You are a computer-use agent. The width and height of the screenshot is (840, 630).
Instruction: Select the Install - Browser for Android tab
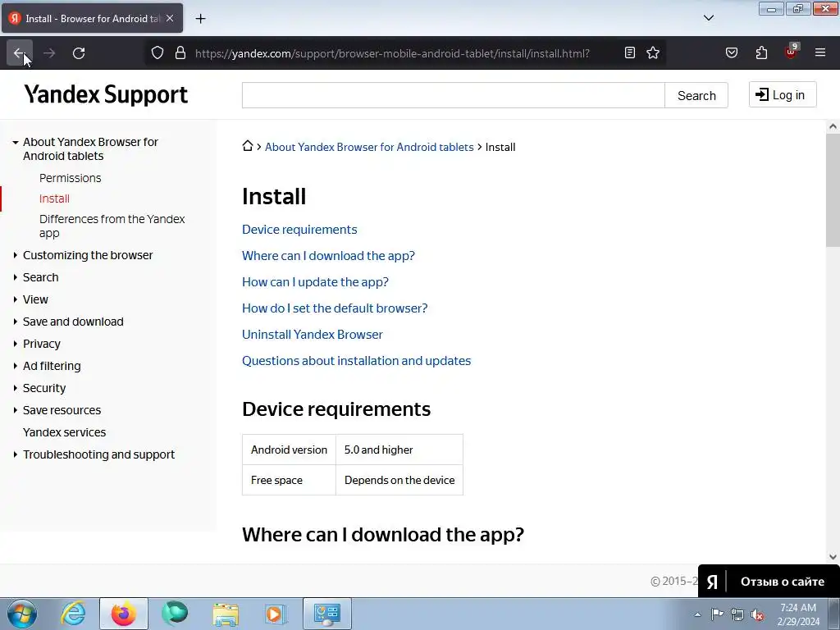click(x=92, y=18)
